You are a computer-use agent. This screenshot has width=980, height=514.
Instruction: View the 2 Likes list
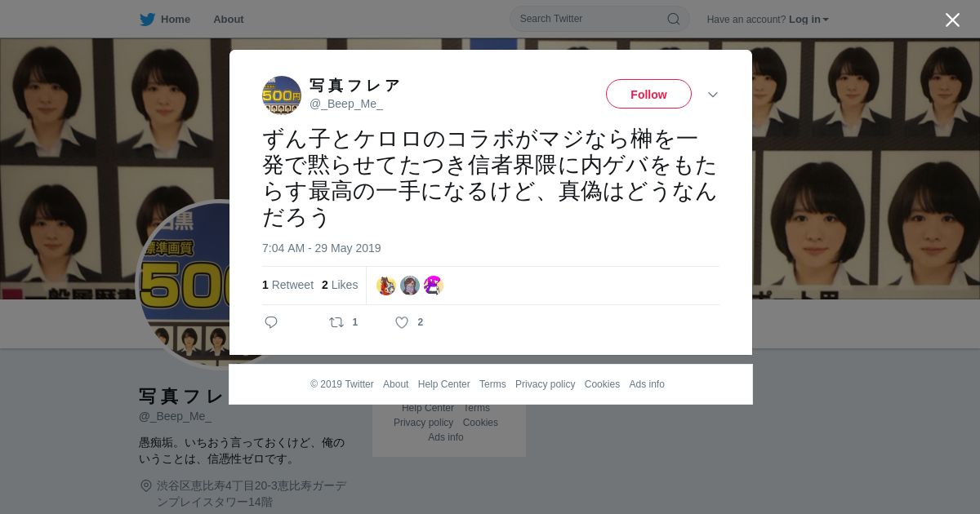click(340, 285)
